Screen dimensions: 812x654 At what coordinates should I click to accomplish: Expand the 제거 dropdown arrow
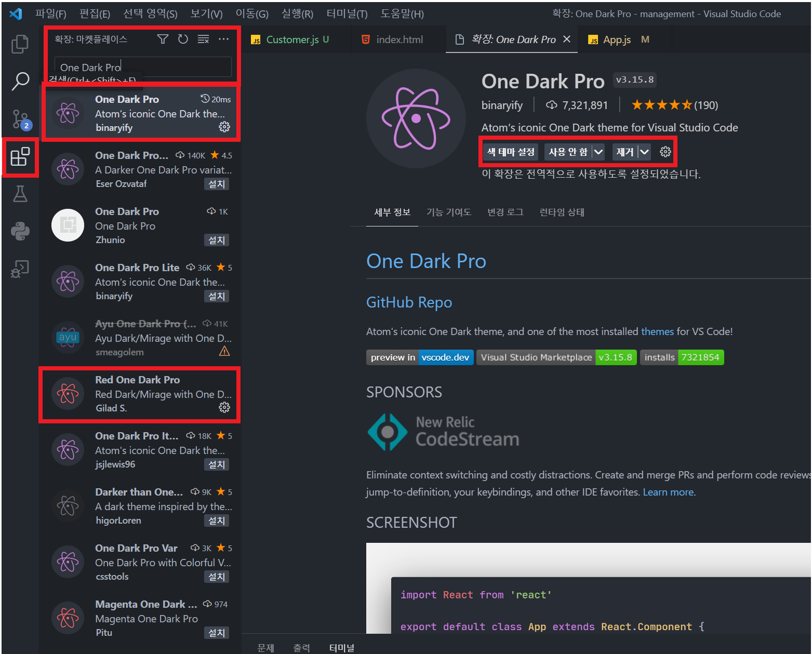(644, 152)
